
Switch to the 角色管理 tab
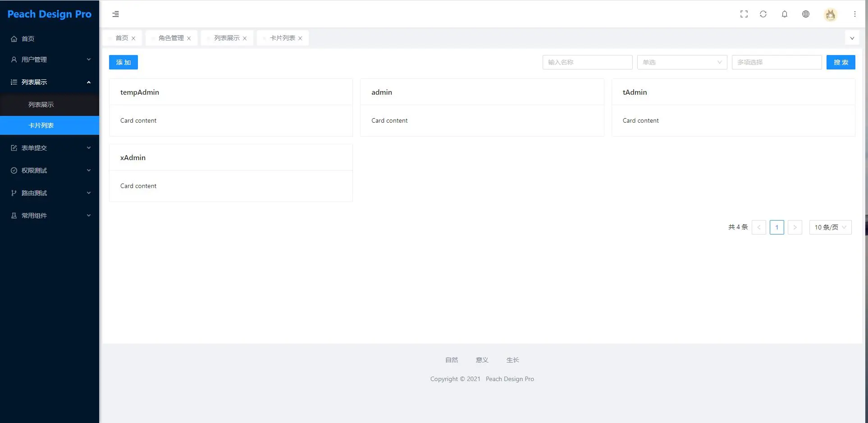point(171,38)
